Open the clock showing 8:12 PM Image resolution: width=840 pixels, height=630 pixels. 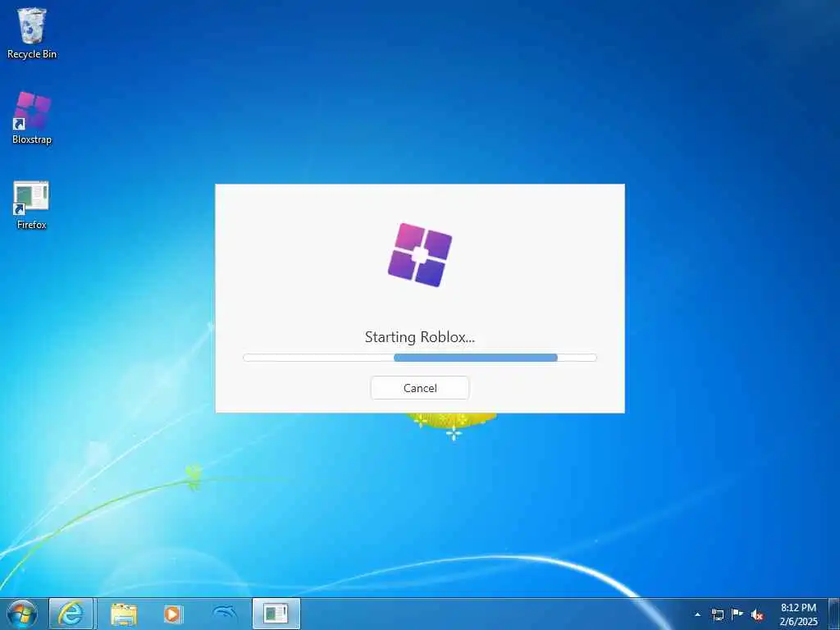coord(798,614)
